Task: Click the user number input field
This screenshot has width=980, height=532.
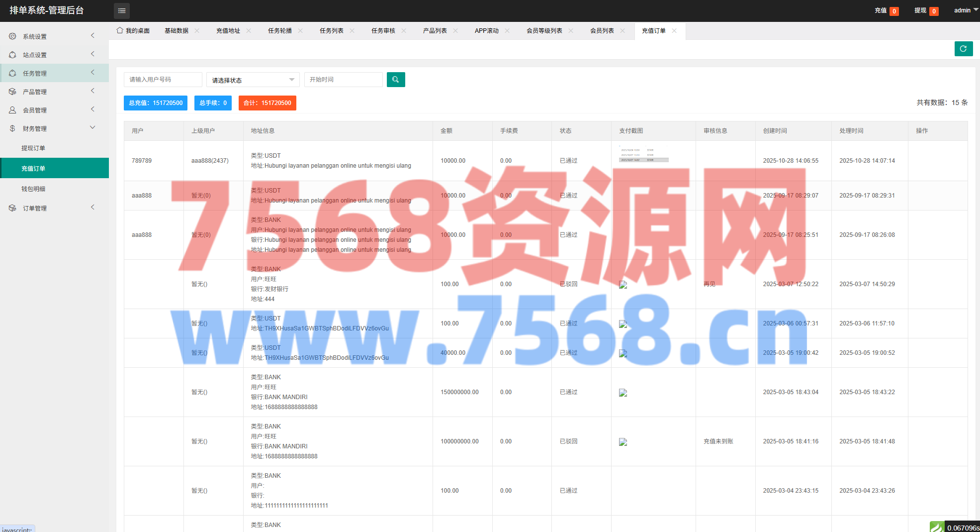Action: (x=163, y=80)
